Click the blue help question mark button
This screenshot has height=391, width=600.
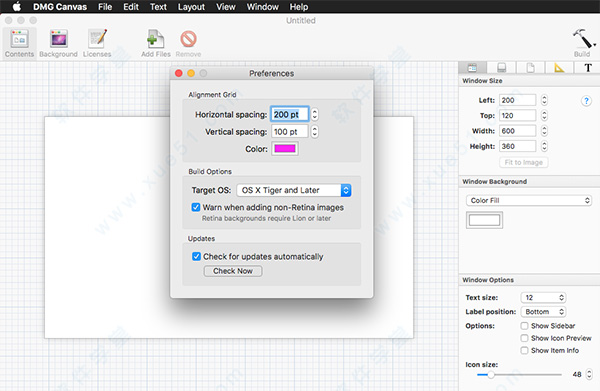586,101
